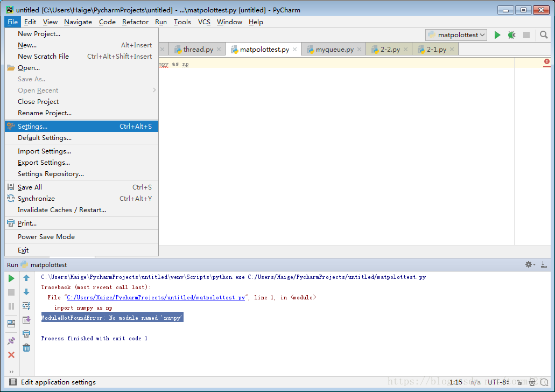
Task: Pause output in the Run panel
Action: pos(11,306)
